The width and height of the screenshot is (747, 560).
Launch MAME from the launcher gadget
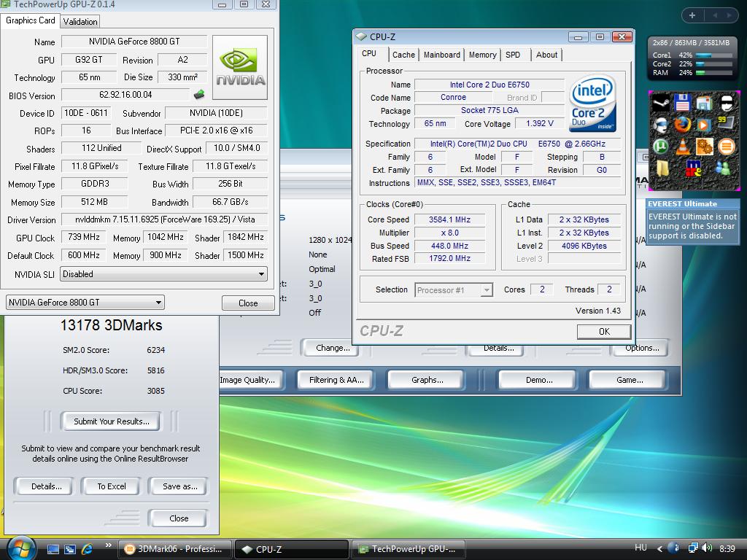click(x=694, y=168)
